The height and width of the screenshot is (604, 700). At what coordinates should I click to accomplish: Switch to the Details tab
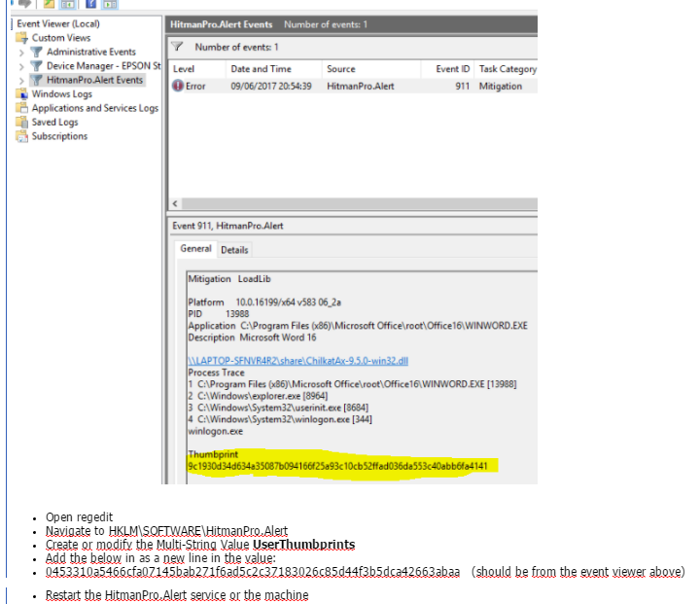coord(234,250)
